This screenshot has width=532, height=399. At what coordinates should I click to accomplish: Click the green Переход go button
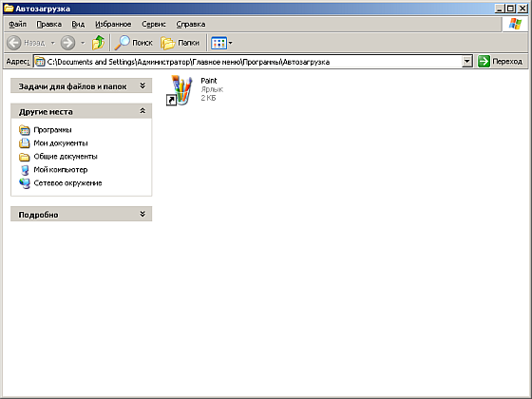(500, 62)
